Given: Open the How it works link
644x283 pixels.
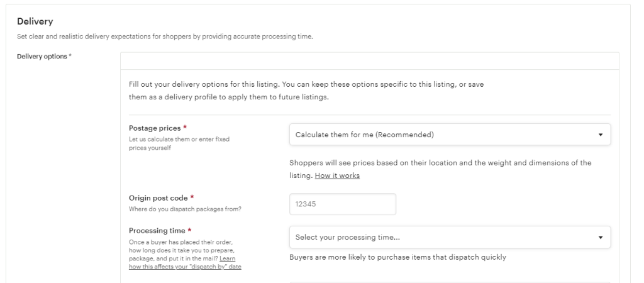Looking at the screenshot, I should point(337,175).
